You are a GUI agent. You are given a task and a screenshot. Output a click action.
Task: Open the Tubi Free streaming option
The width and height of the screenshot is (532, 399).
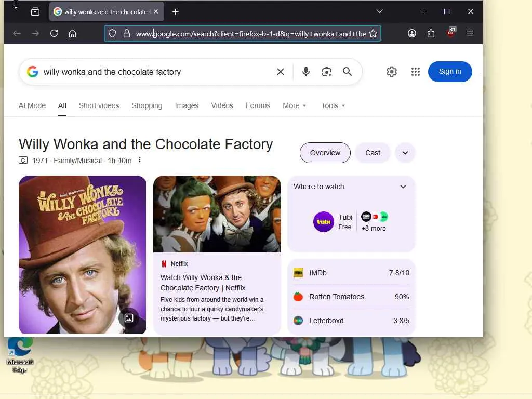(x=332, y=222)
